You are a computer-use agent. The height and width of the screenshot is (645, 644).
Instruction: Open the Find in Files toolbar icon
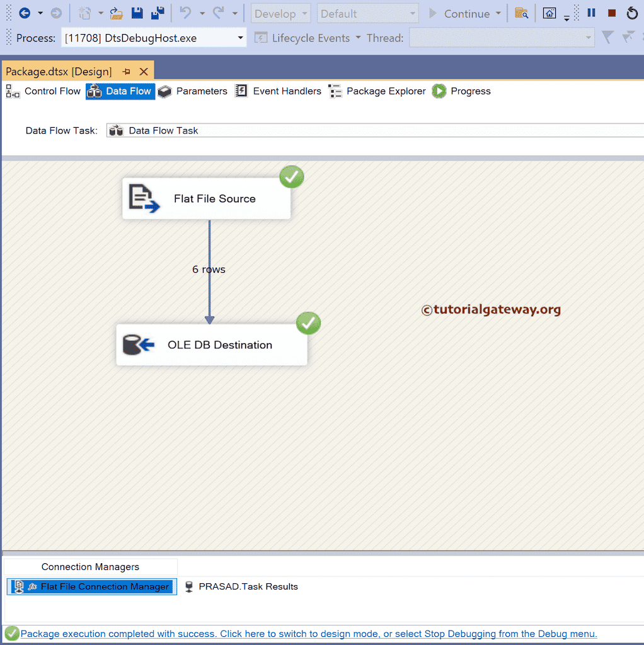click(x=522, y=13)
